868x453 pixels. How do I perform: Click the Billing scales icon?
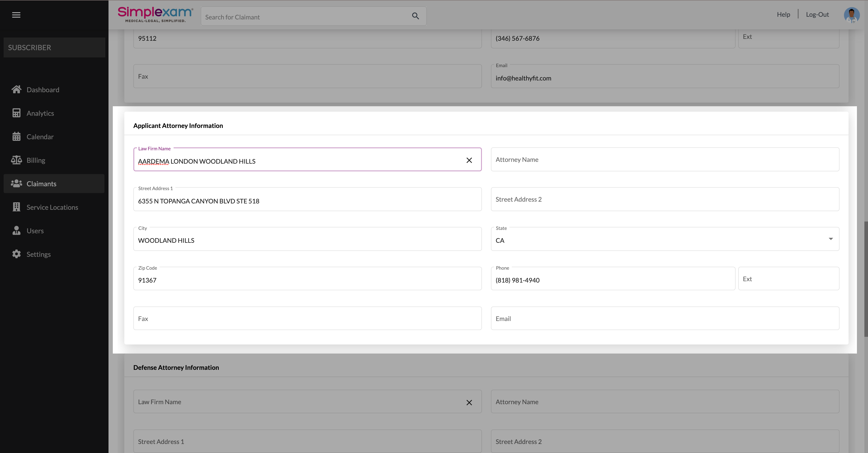[x=16, y=160]
